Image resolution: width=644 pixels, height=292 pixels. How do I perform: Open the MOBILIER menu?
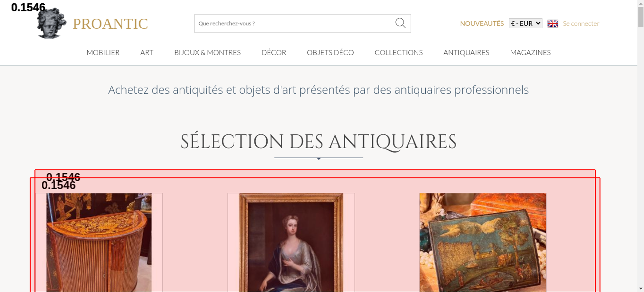click(x=103, y=52)
